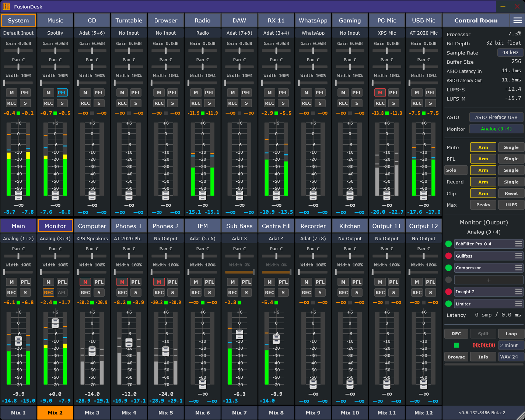The image size is (525, 420).
Task: Click the Max Peaks button
Action: tap(483, 204)
